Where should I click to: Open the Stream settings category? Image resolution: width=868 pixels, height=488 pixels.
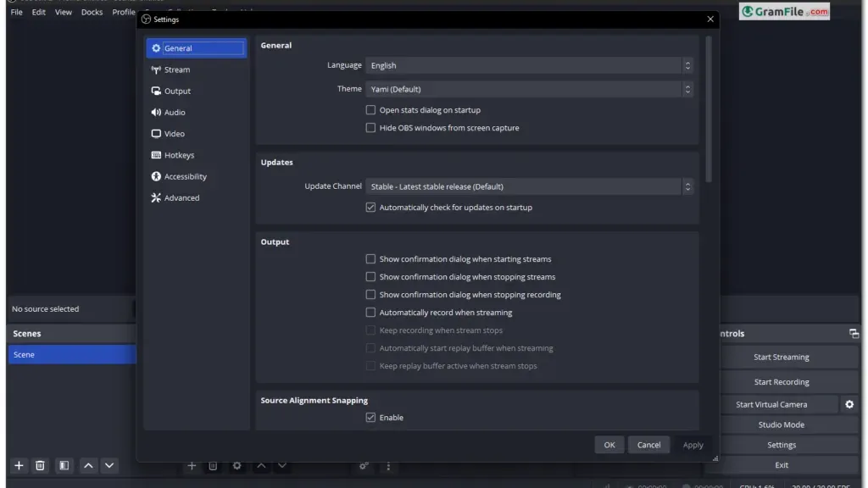(x=197, y=69)
